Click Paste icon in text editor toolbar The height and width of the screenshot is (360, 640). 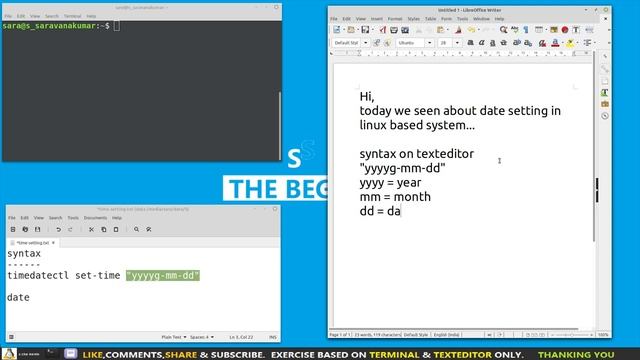point(116,229)
